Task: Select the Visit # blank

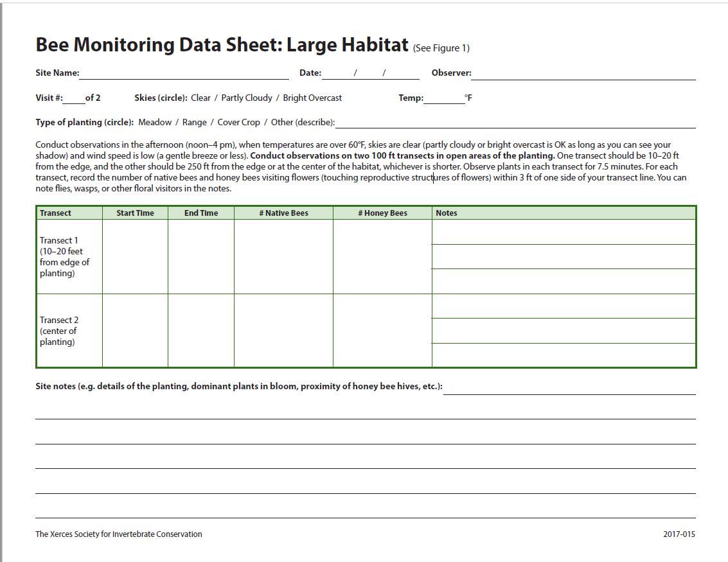Action: (74, 98)
